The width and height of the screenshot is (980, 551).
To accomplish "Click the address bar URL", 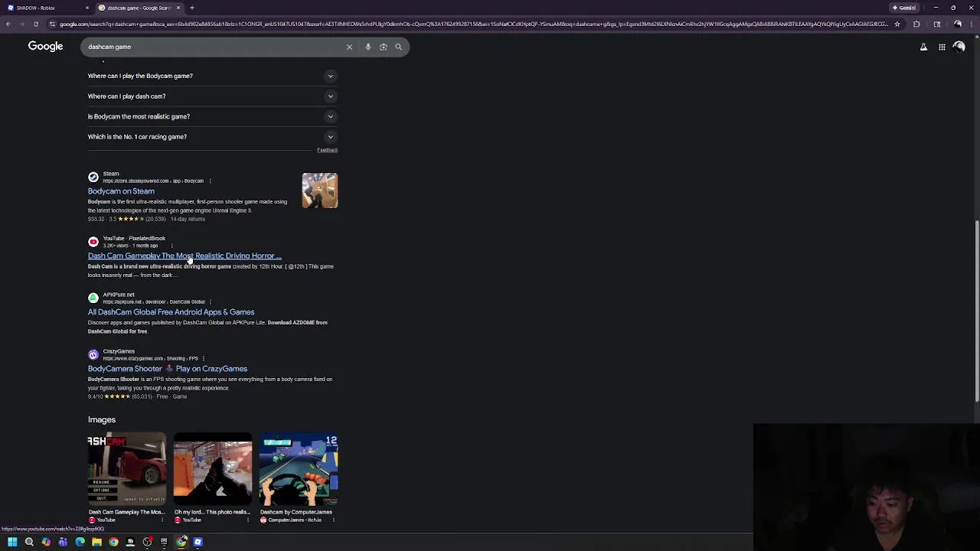I will 473,24.
